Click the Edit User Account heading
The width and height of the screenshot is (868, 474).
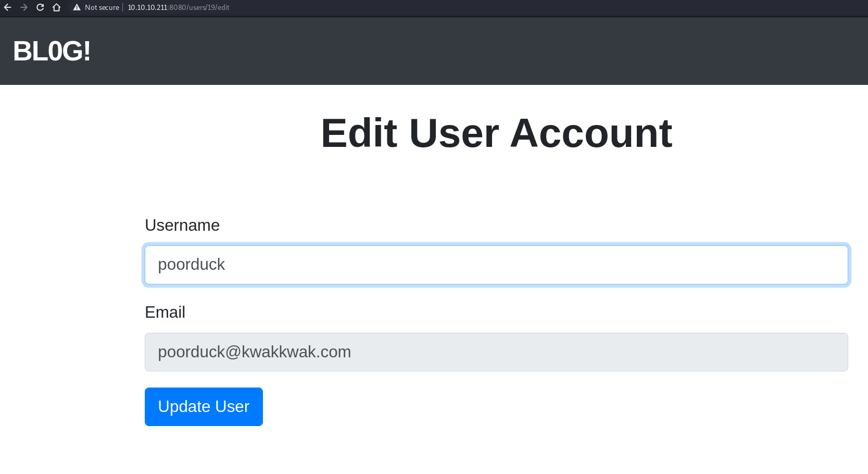click(496, 133)
